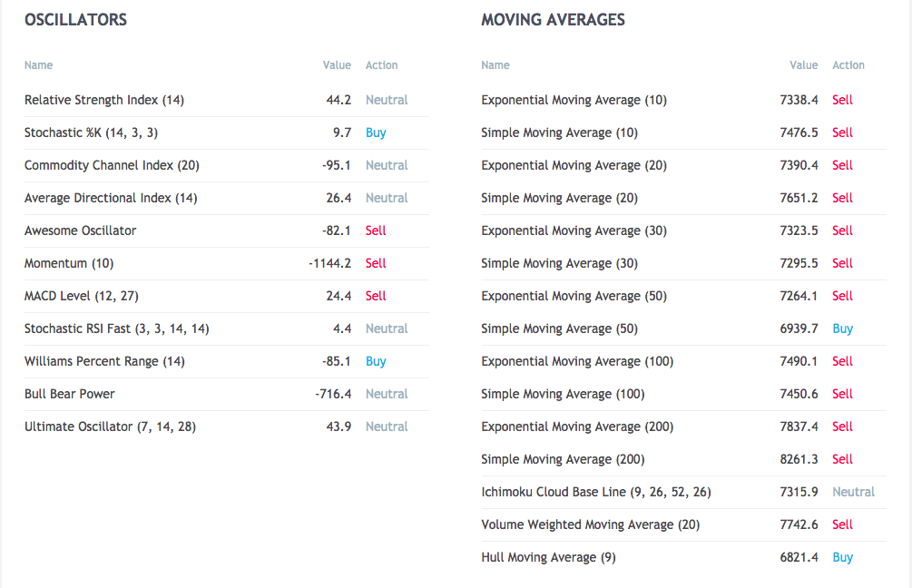This screenshot has width=912, height=588.
Task: Click the RSI value 44.2
Action: tap(338, 100)
